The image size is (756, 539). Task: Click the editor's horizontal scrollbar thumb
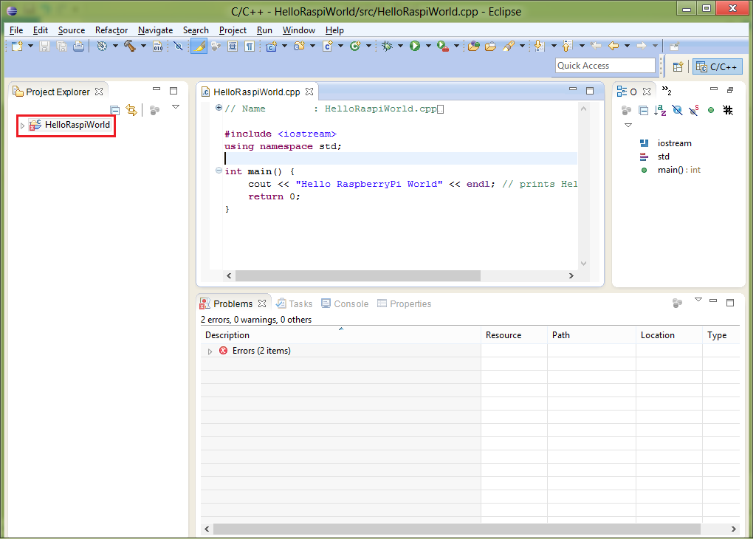pos(358,275)
